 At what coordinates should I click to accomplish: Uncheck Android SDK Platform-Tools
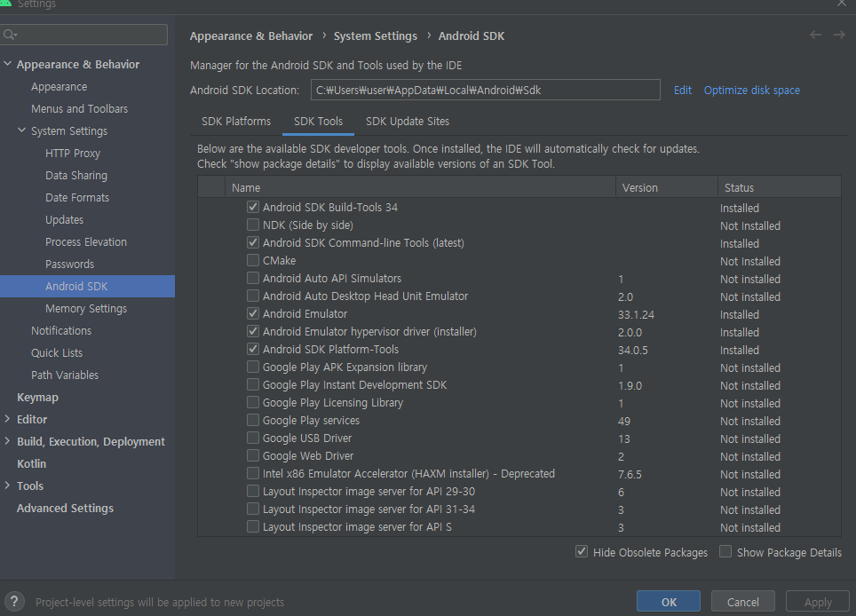tap(253, 349)
